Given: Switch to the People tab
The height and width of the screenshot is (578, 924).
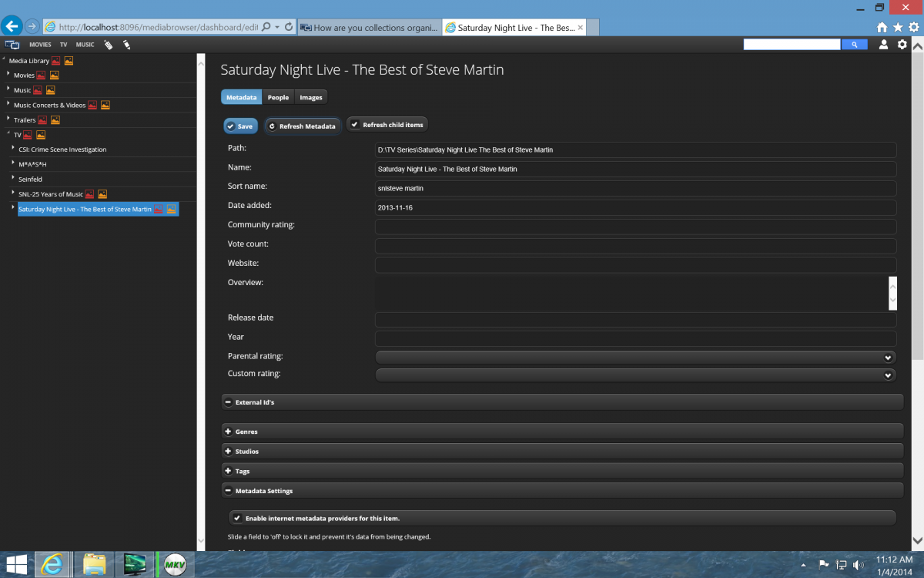Looking at the screenshot, I should point(278,97).
